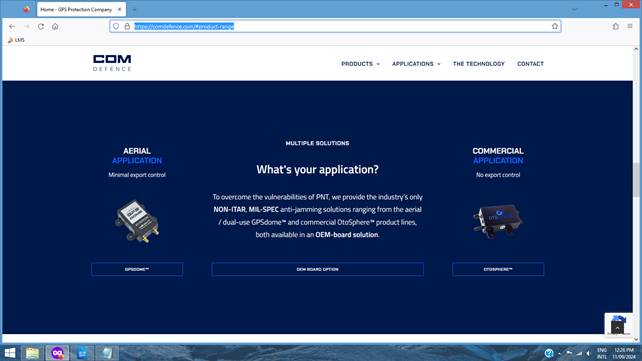
Task: Open the taskbar clock and date
Action: tap(624, 354)
